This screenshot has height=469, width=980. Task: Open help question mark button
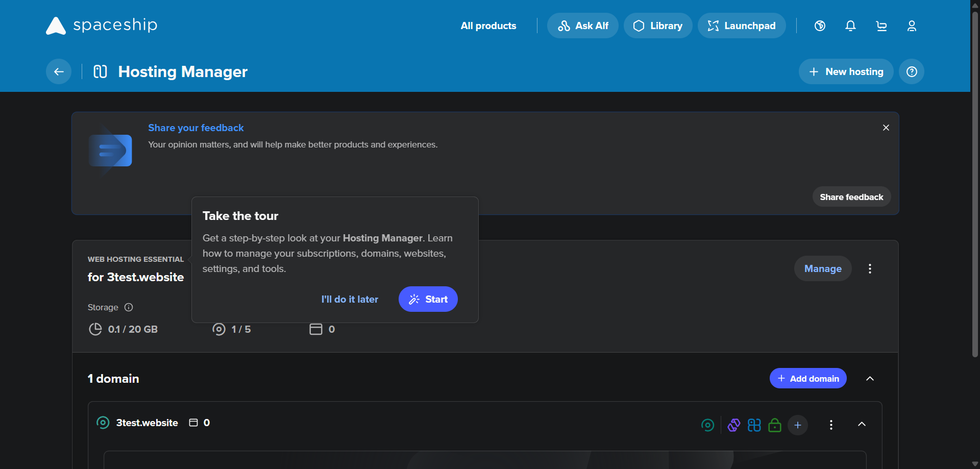pos(912,71)
